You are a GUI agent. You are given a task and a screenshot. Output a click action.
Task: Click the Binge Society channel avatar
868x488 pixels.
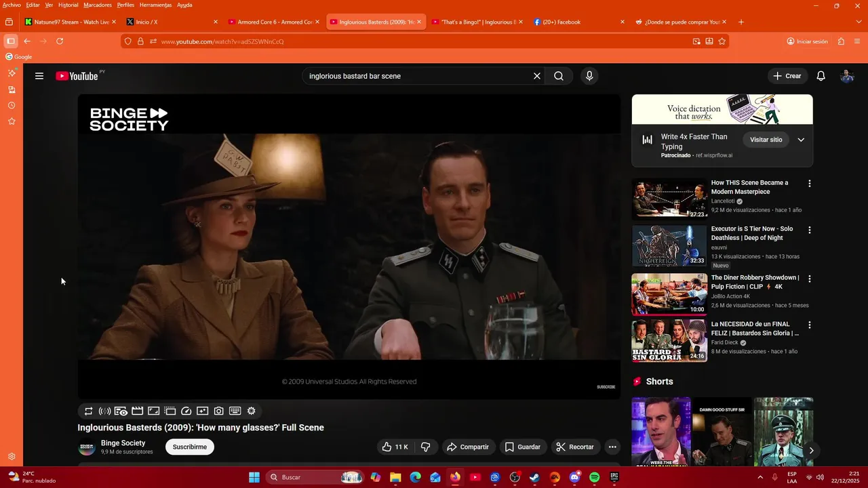coord(87,447)
